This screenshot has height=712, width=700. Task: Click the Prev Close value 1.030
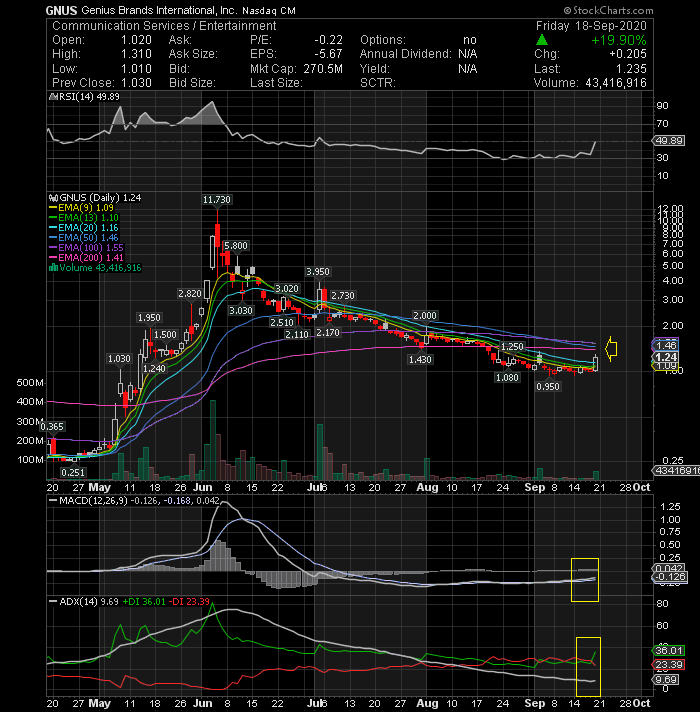136,83
